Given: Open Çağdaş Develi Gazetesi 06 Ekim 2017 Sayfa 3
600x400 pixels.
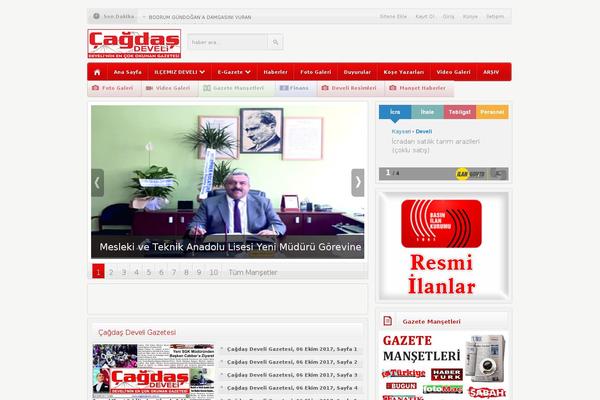Looking at the screenshot, I should coord(292,375).
